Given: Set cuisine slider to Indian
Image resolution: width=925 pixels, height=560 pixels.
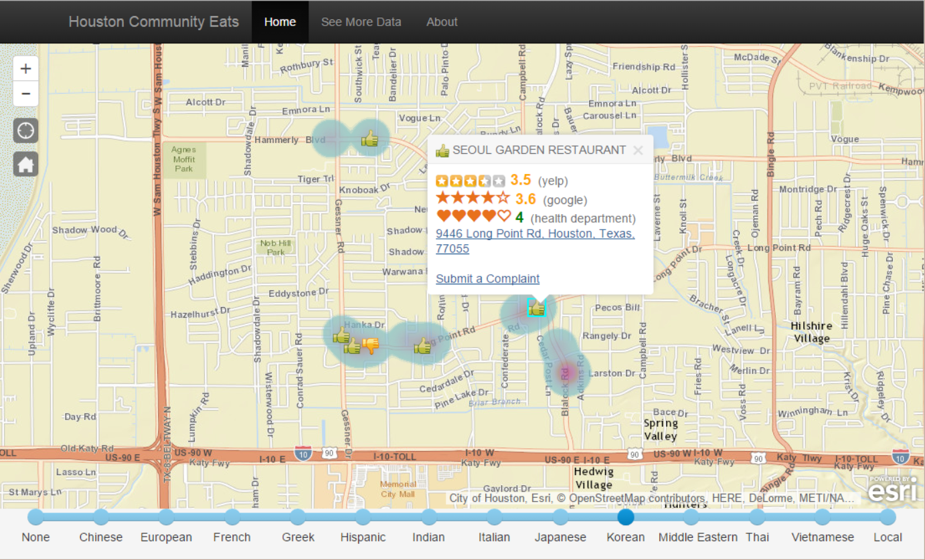Looking at the screenshot, I should 429,517.
